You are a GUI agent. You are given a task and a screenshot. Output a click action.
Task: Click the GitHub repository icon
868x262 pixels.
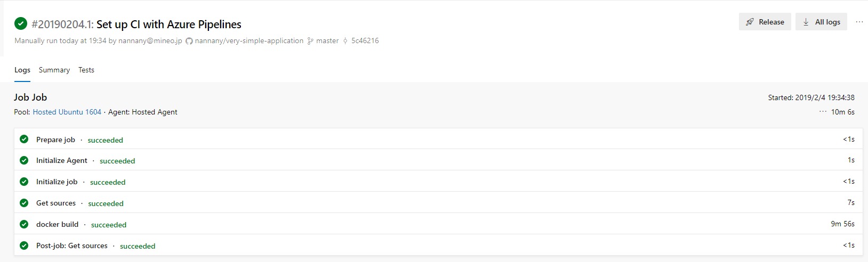click(189, 41)
